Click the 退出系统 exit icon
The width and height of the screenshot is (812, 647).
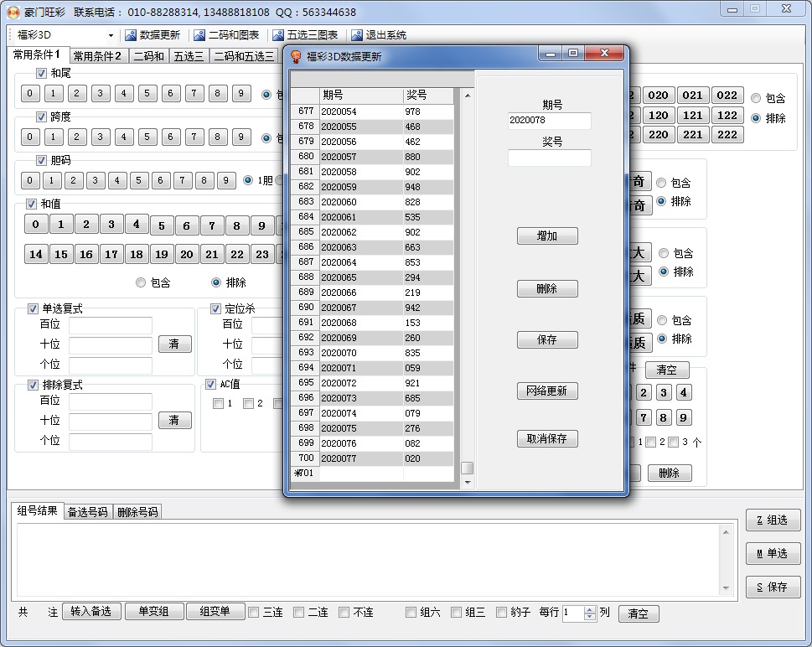[357, 35]
